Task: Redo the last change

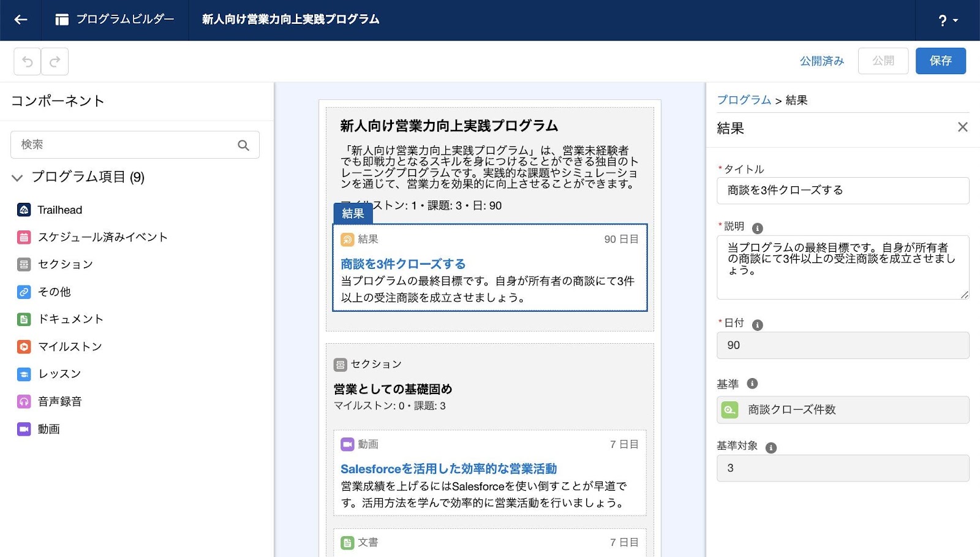Action: (x=55, y=61)
